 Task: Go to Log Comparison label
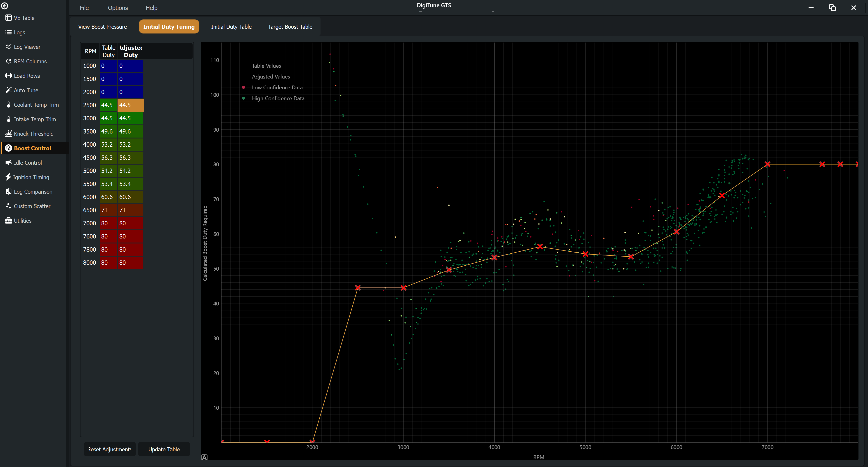[x=33, y=191]
